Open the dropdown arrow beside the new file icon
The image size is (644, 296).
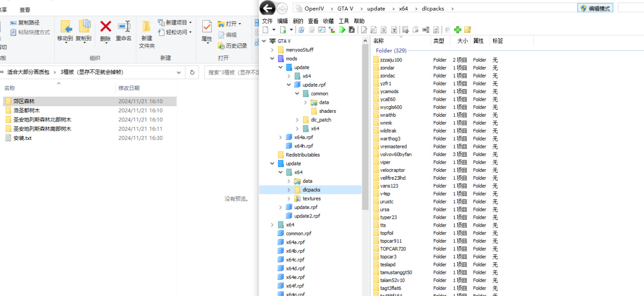click(x=274, y=30)
